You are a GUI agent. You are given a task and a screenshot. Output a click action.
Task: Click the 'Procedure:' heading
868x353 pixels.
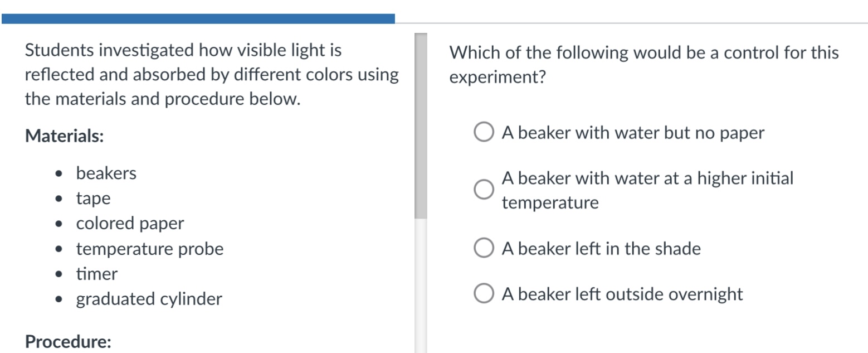click(x=69, y=341)
